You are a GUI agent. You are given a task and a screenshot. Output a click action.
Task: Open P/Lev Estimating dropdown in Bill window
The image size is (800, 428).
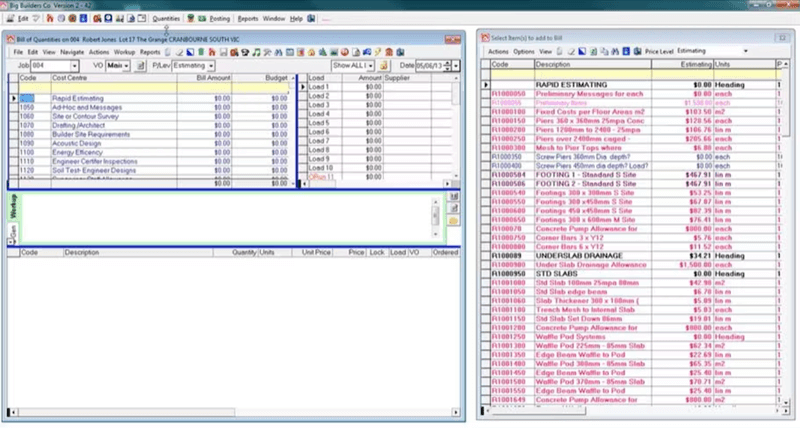pyautogui.click(x=211, y=66)
